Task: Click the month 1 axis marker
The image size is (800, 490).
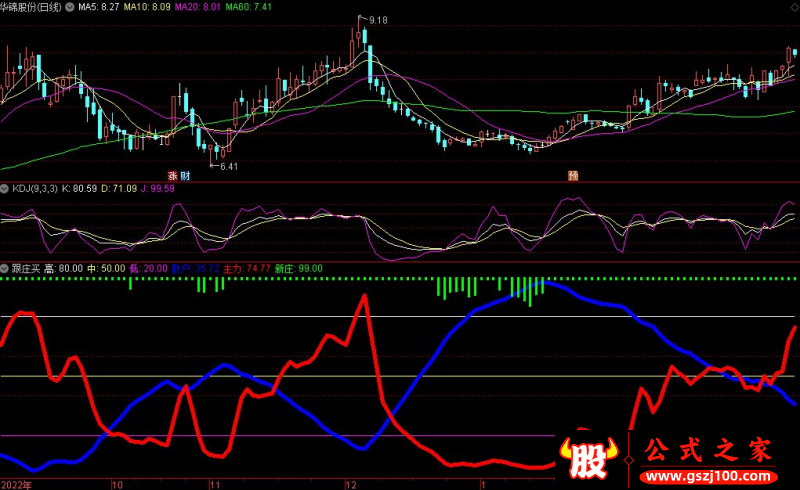Action: (x=483, y=485)
